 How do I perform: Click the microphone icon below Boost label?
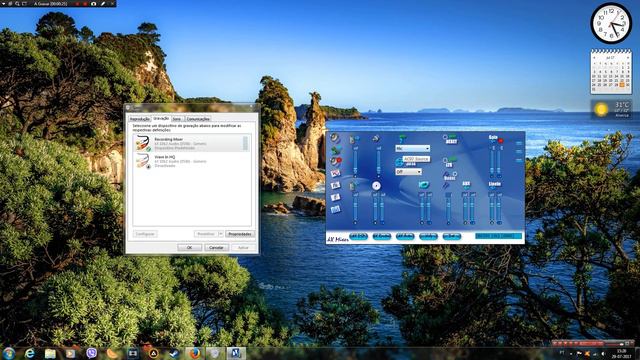click(x=446, y=186)
